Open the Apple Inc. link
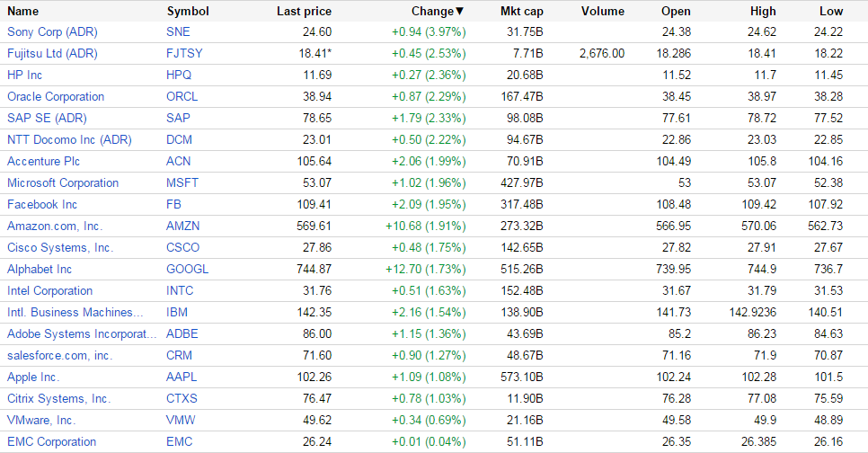 [33, 377]
